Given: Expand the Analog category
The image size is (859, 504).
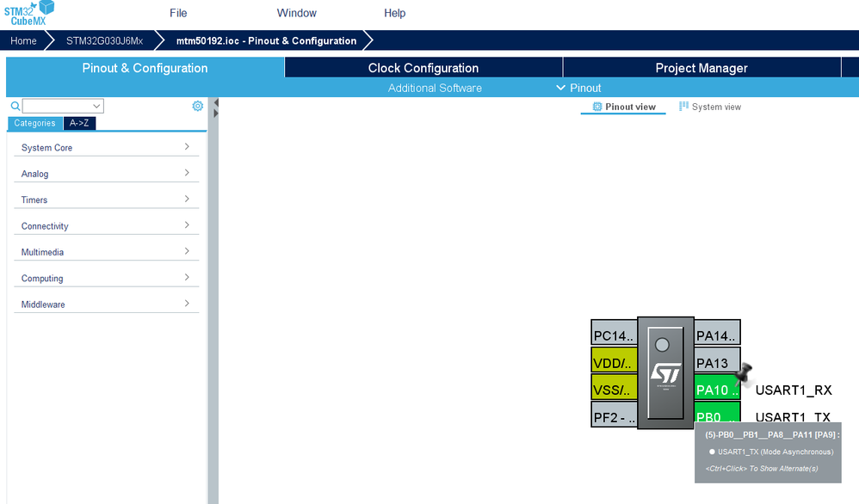Looking at the screenshot, I should click(106, 174).
